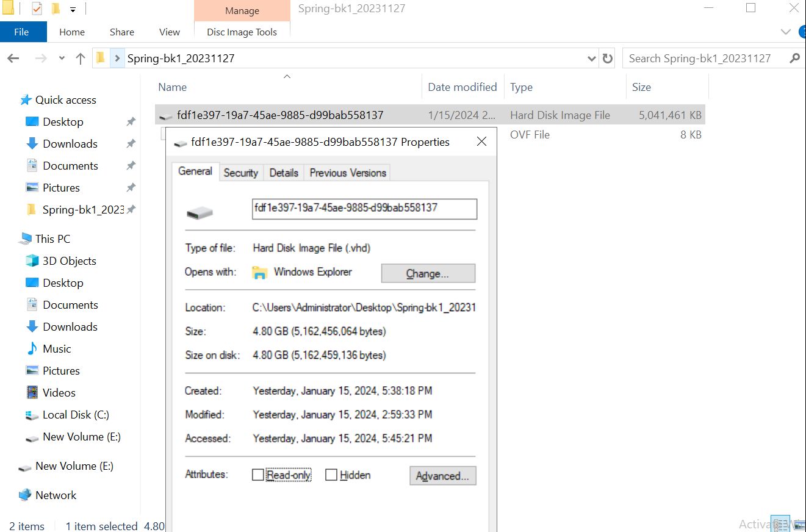Open the Share ribbon tab

tap(122, 32)
